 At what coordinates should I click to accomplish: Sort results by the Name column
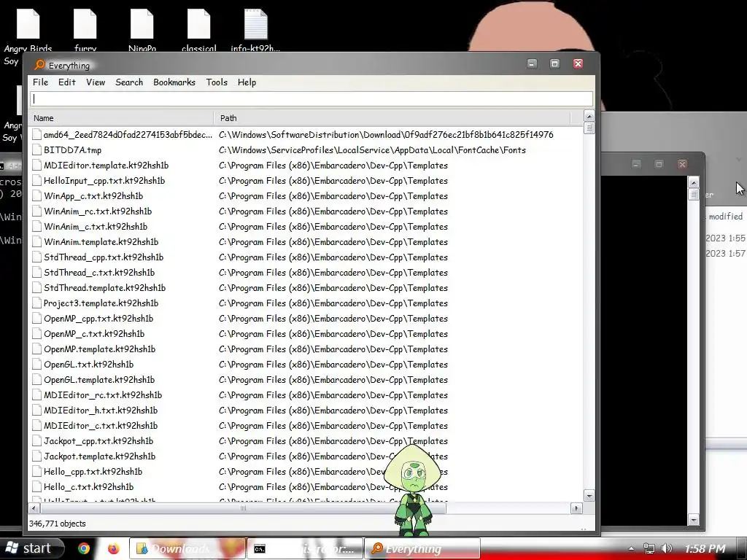(121, 117)
